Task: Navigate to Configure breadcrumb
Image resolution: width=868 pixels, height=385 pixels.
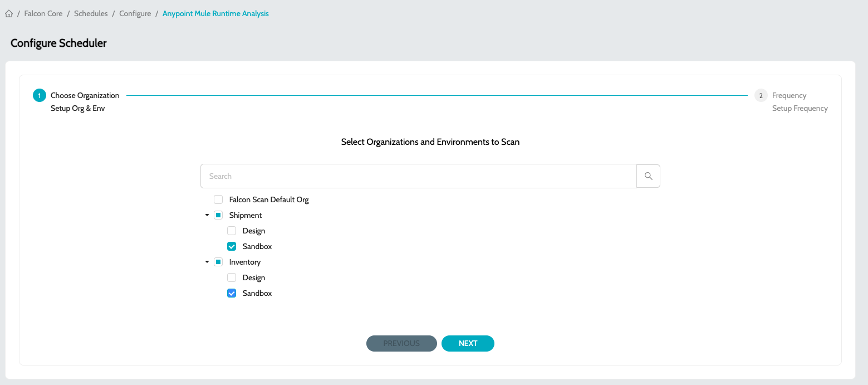Action: click(x=135, y=13)
